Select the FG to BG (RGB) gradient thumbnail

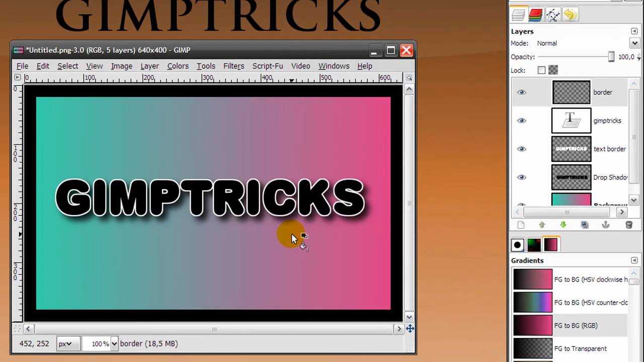532,325
